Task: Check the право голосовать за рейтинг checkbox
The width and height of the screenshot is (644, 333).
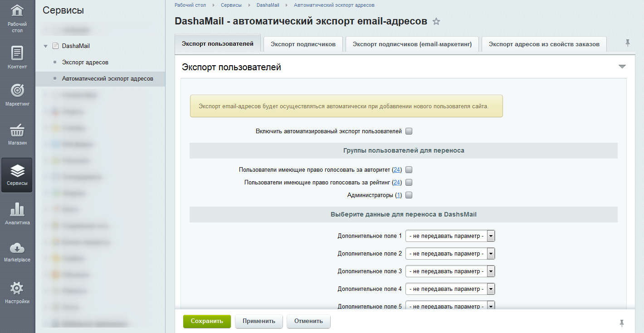Action: pos(409,183)
